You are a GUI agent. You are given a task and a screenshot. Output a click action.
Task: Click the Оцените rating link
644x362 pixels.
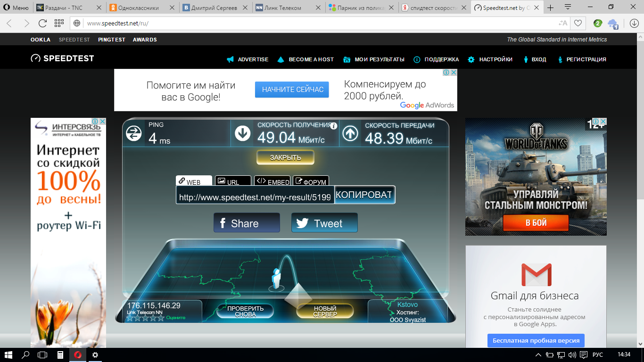coord(176,318)
